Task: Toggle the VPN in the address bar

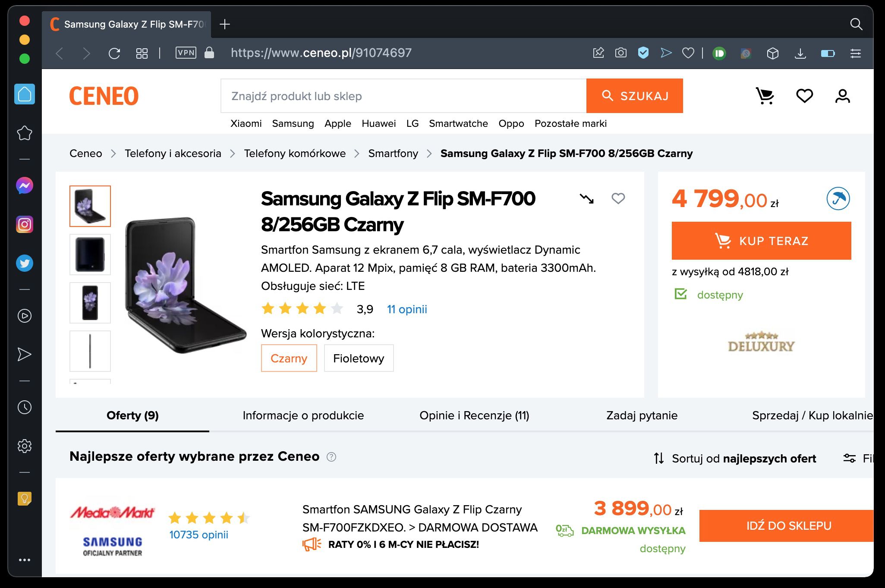Action: click(x=186, y=53)
